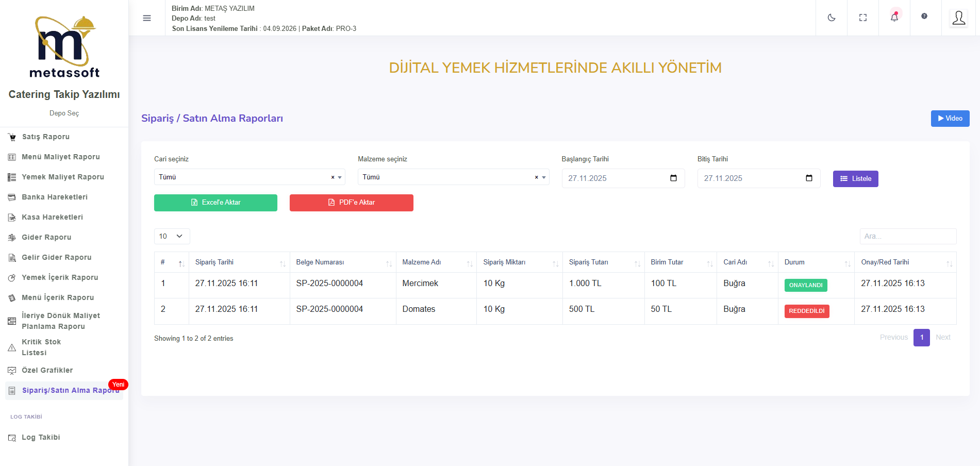The height and width of the screenshot is (466, 980).
Task: Sort table by Sipariş Tarihi column
Action: click(239, 262)
